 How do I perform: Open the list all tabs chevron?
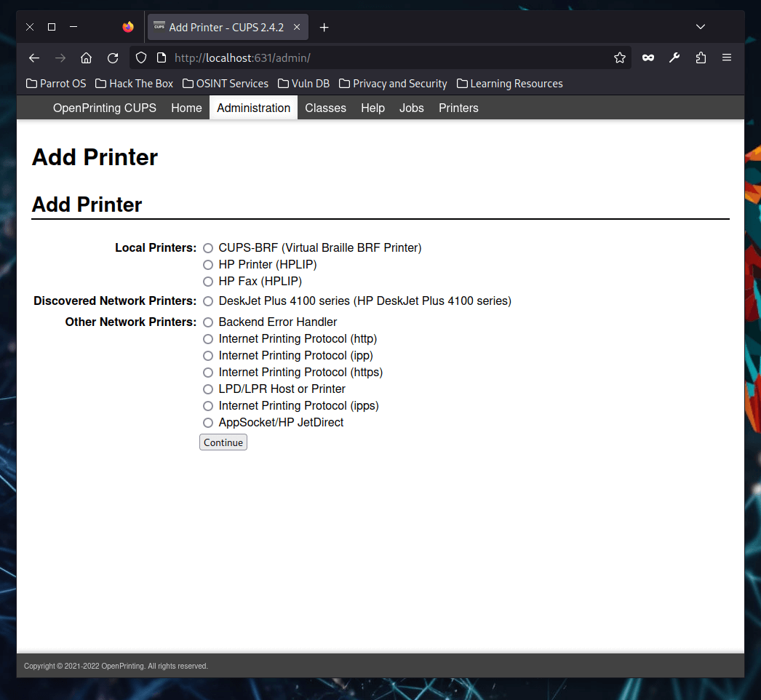click(x=700, y=27)
